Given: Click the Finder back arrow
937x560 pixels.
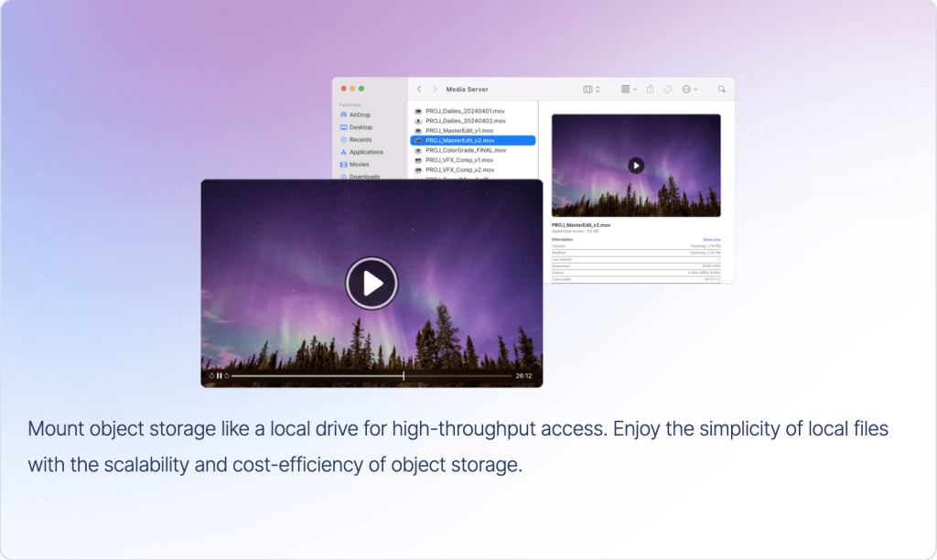Looking at the screenshot, I should [x=418, y=90].
